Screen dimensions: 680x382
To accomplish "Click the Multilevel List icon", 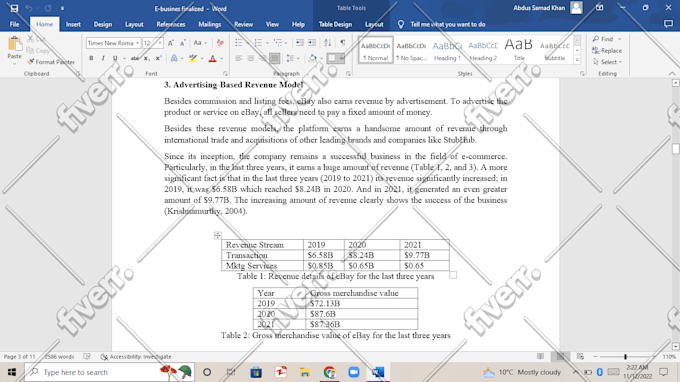I will [x=278, y=43].
